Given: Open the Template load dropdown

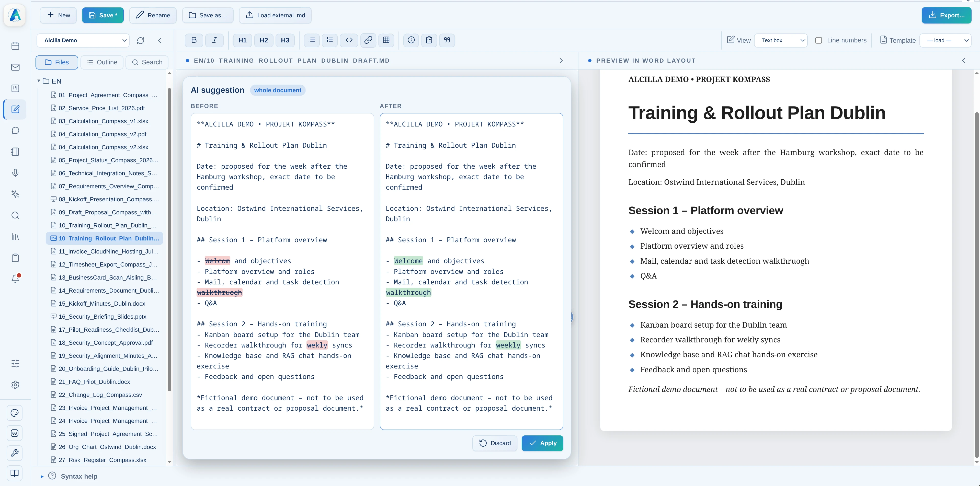Looking at the screenshot, I should point(945,40).
